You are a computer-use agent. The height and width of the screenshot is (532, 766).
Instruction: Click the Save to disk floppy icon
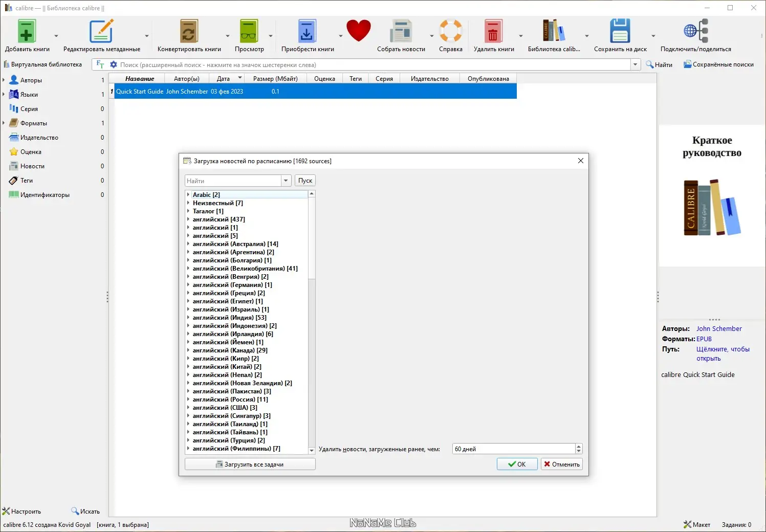click(620, 31)
